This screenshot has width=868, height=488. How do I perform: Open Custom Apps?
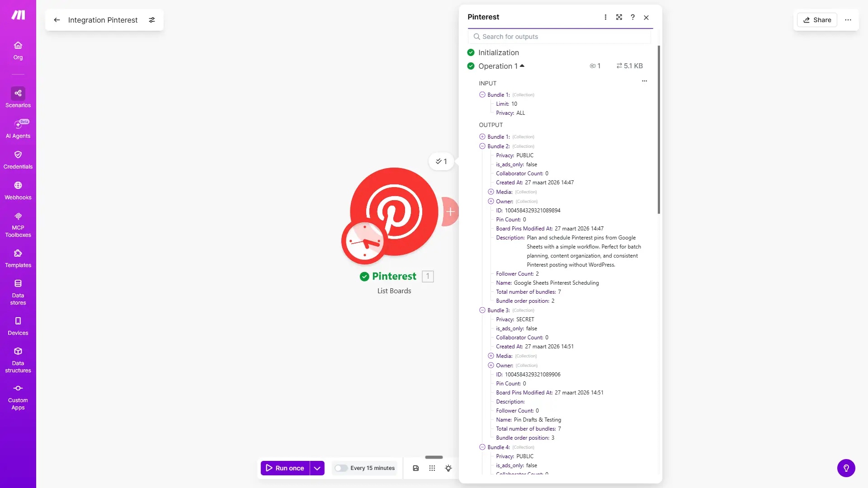18,397
